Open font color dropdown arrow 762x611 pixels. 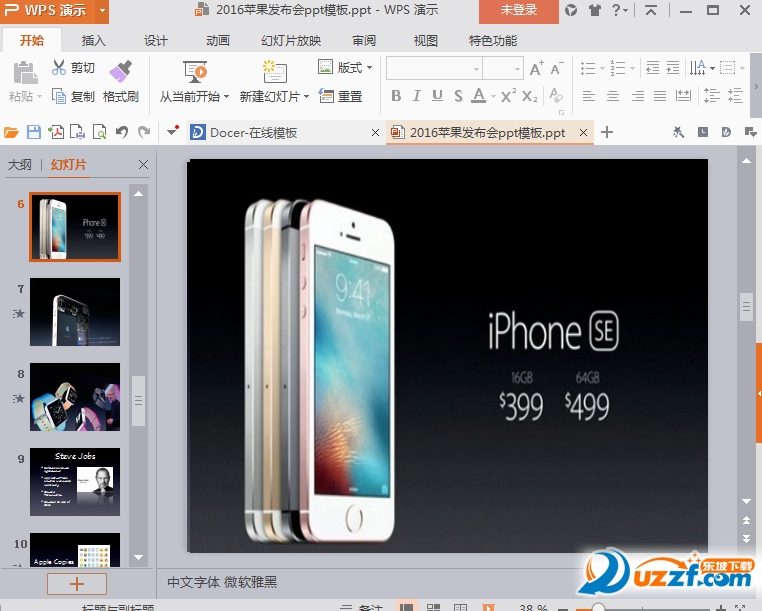pos(493,96)
